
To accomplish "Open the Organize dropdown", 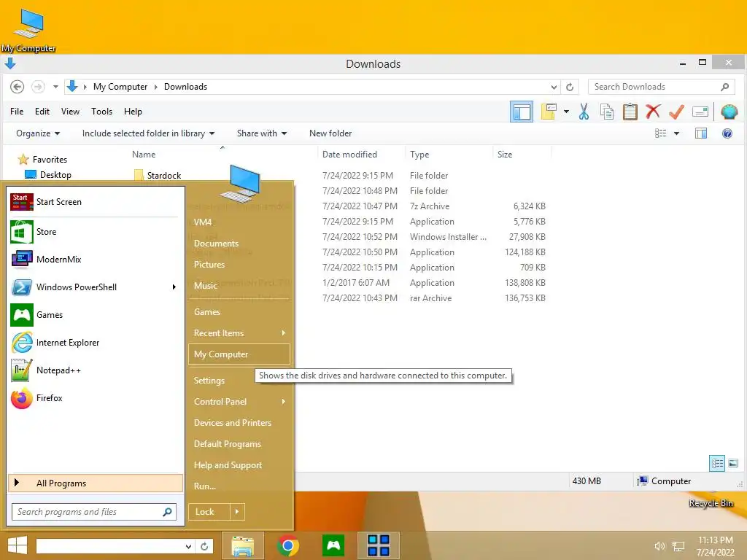I will [38, 134].
